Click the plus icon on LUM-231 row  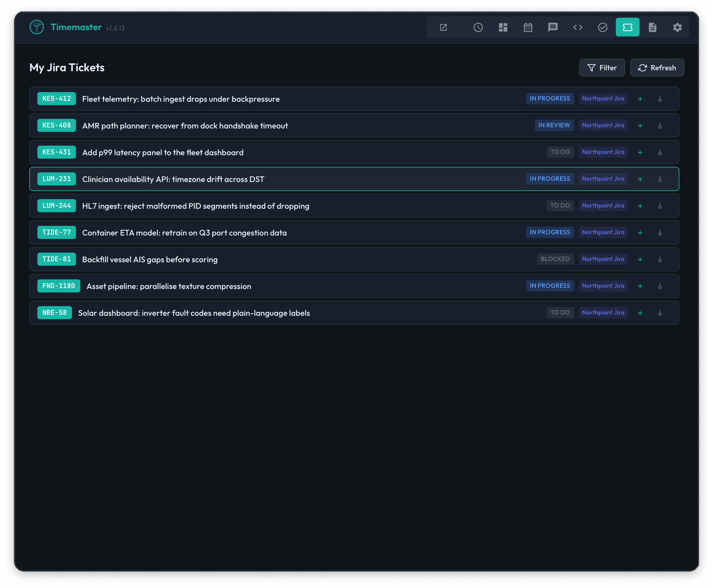[x=640, y=179]
